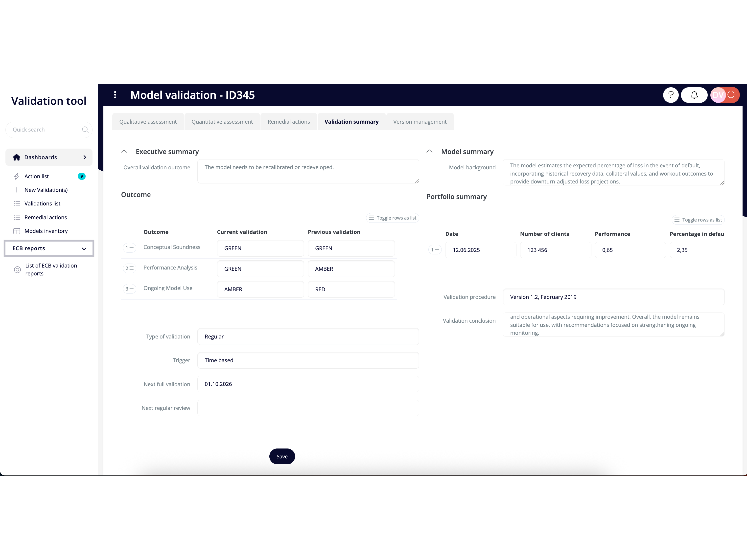Image resolution: width=747 pixels, height=560 pixels.
Task: Open current validation AMBER for Ongoing Model Use
Action: 260,290
